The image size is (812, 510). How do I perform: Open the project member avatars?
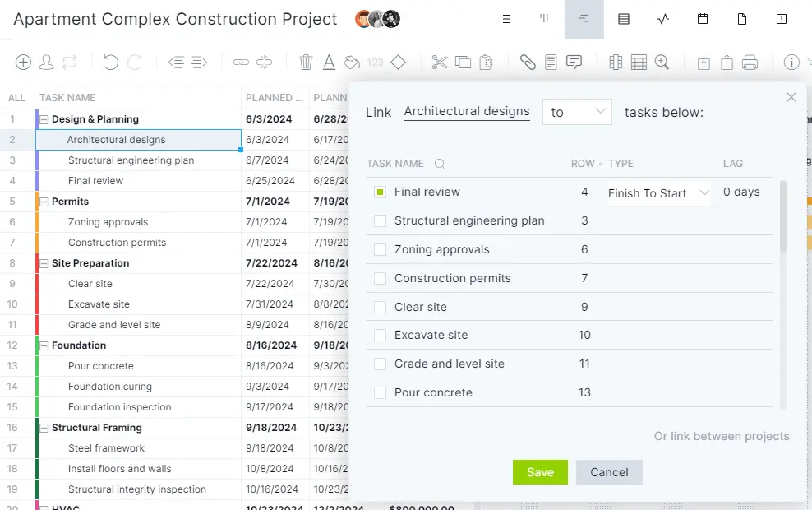(377, 19)
